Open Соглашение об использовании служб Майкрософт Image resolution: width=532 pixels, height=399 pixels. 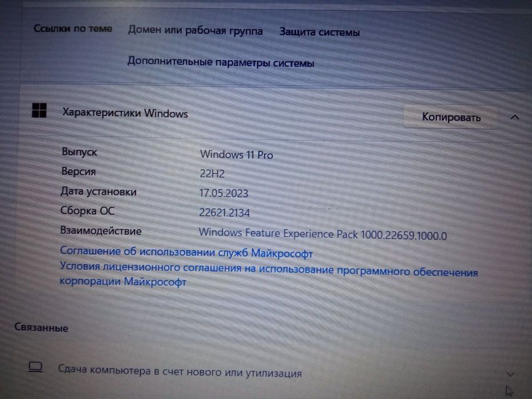pyautogui.click(x=186, y=253)
